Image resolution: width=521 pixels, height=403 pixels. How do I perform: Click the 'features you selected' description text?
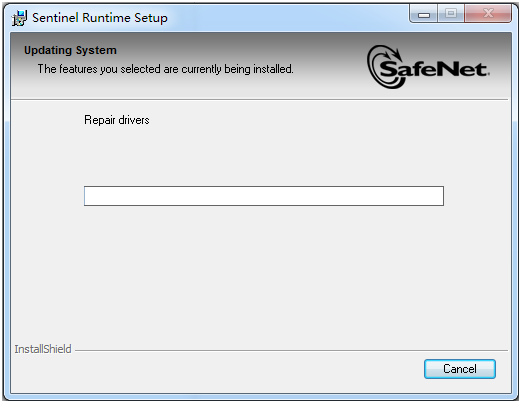point(165,69)
